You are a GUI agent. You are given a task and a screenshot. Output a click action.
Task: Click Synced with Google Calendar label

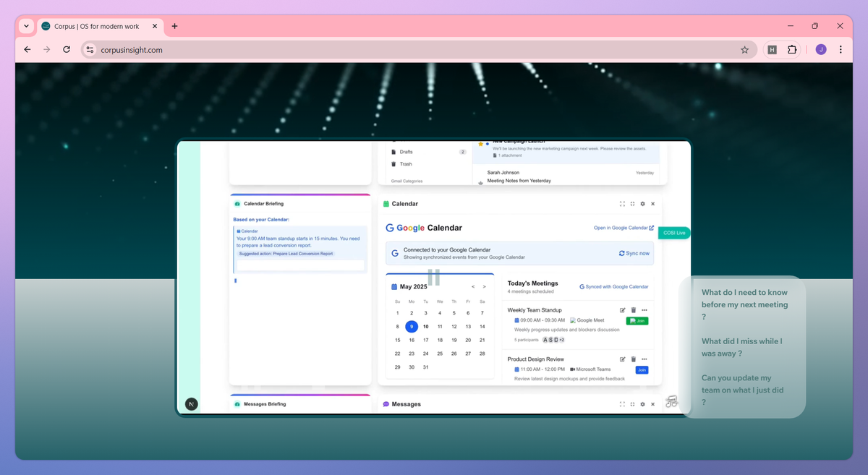[x=613, y=286]
